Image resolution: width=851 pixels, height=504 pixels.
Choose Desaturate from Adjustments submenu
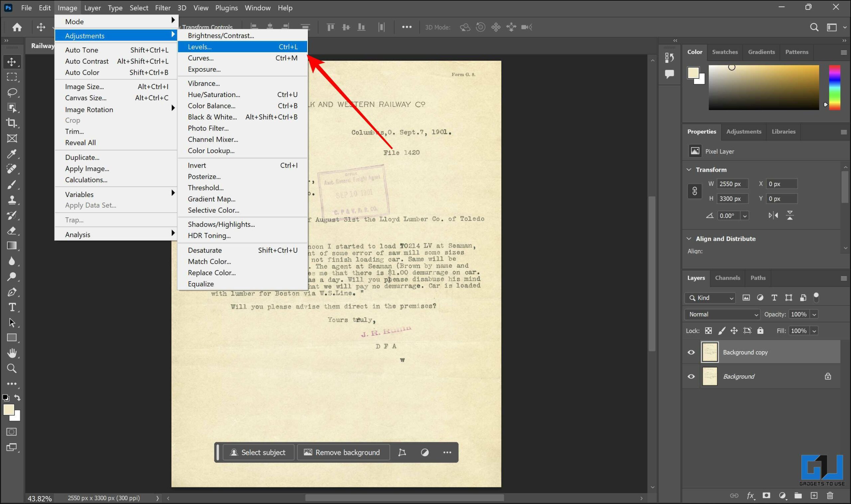coord(242,250)
